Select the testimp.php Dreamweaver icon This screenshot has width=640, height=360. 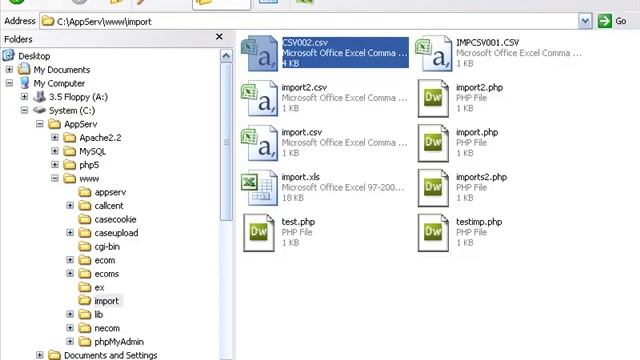click(x=433, y=233)
